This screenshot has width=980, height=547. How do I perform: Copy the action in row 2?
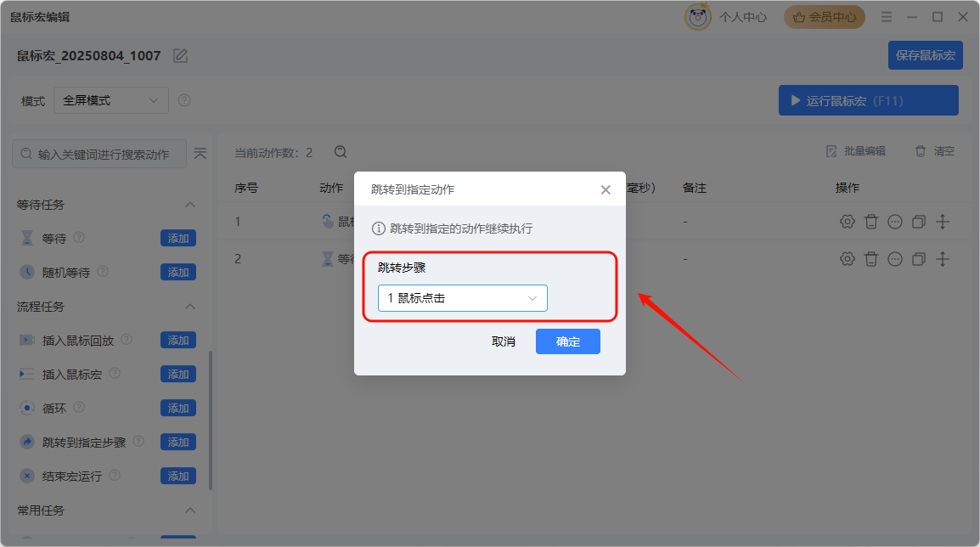[919, 259]
